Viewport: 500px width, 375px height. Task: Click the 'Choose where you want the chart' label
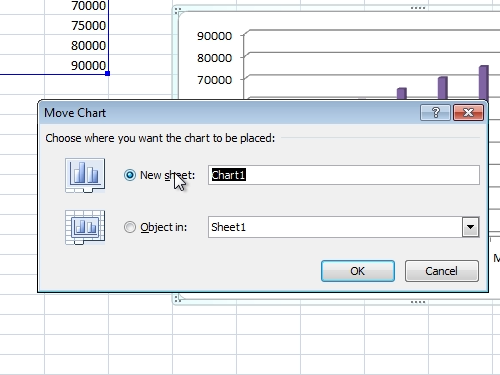pos(160,138)
